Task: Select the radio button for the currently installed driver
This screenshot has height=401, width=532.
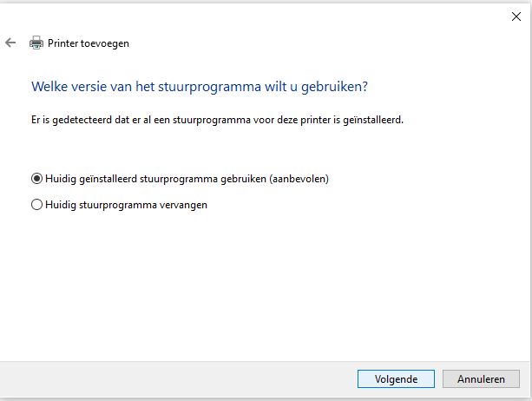Action: click(36, 179)
